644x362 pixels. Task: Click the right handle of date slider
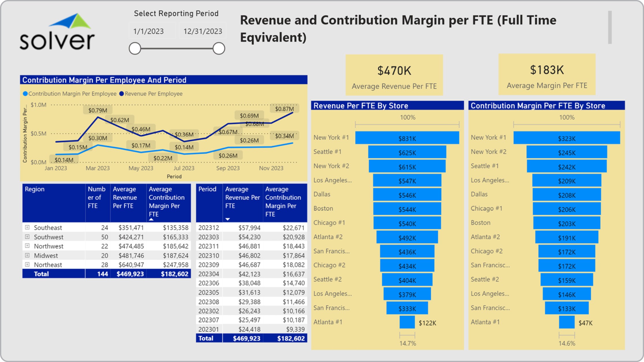click(219, 48)
